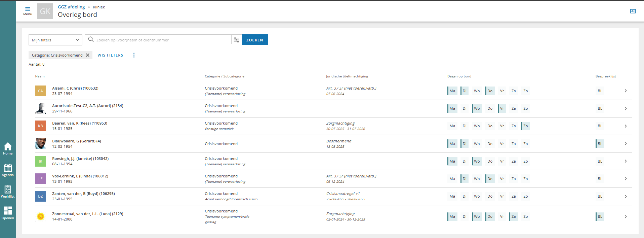Click the GGZ afdeling breadcrumb
This screenshot has height=238, width=644.
[71, 7]
